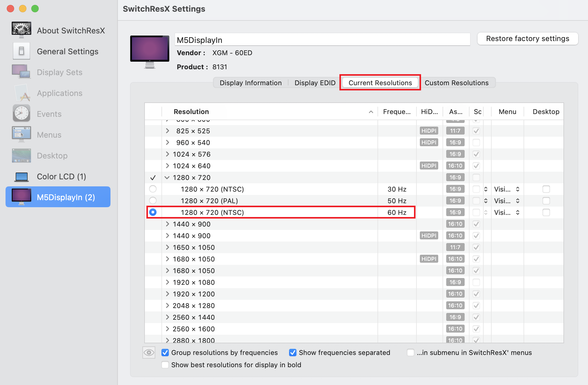
Task: Open the Menus screen icon
Action: pyautogui.click(x=21, y=134)
